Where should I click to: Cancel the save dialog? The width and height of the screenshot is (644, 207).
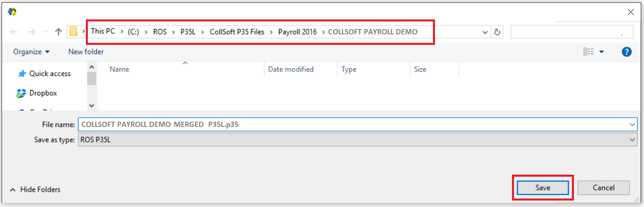pyautogui.click(x=603, y=188)
